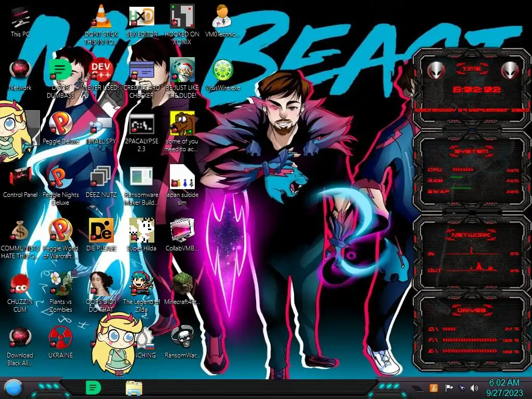Click the E:\ drive usage bar
The height and width of the screenshot is (399, 532).
pos(470,351)
